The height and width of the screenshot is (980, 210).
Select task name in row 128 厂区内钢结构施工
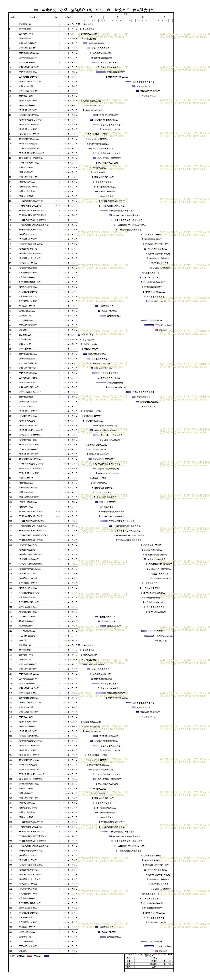coord(27,631)
